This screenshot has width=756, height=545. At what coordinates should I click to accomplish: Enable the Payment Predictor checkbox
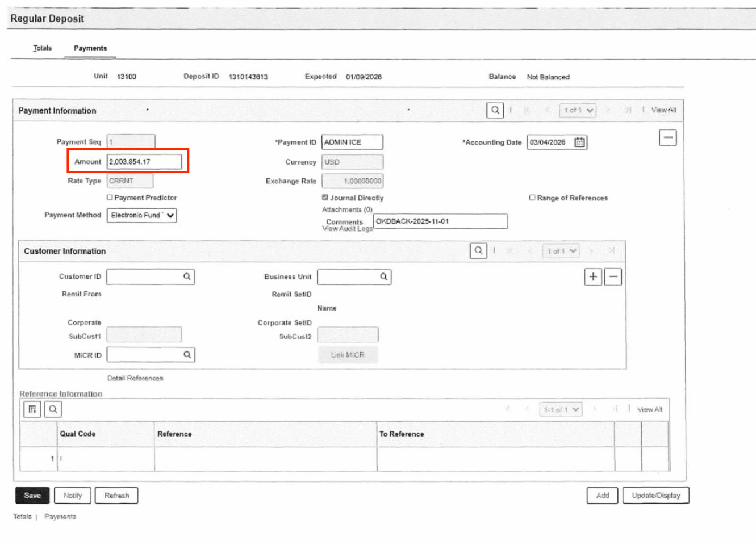(110, 198)
